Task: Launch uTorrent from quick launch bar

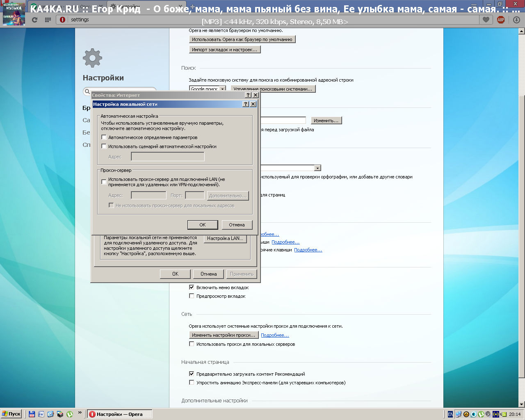Action: point(70,414)
